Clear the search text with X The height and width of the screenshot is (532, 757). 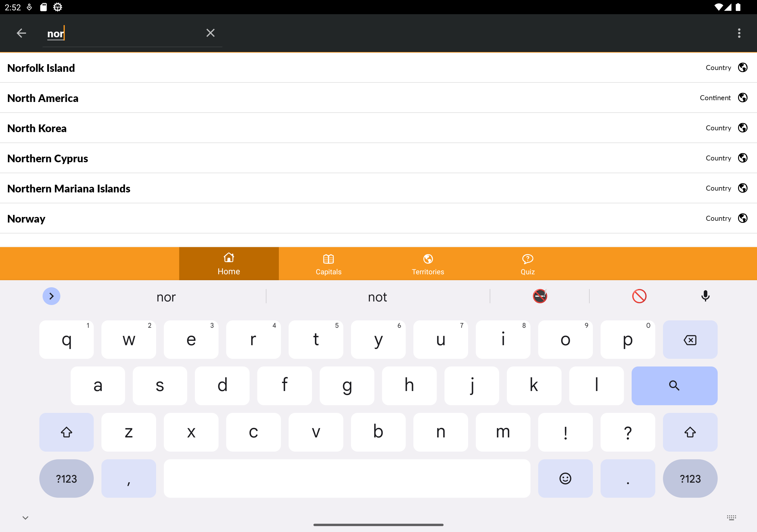210,33
